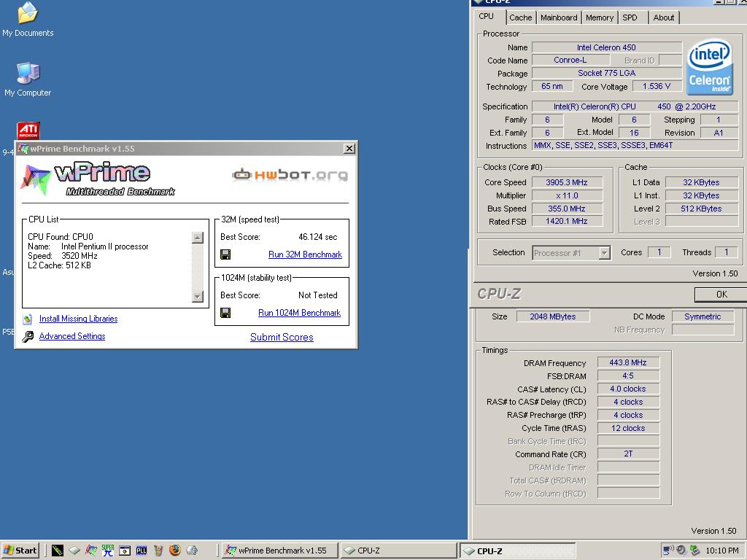Click the Core Speed value 3905.3 MHz

click(567, 182)
